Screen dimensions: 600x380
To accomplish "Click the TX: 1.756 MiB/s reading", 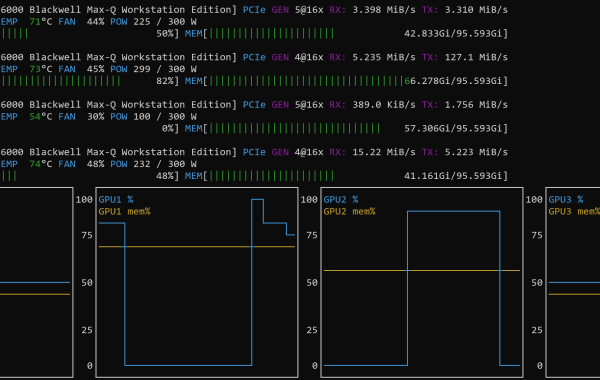I will [465, 104].
